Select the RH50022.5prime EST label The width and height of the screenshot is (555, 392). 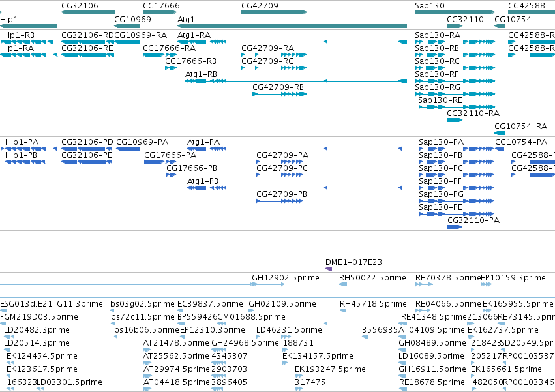point(372,278)
